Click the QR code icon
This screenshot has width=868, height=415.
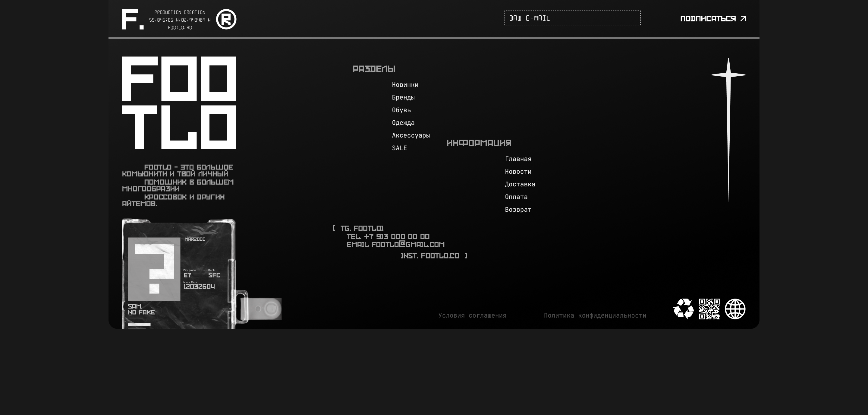pos(709,309)
